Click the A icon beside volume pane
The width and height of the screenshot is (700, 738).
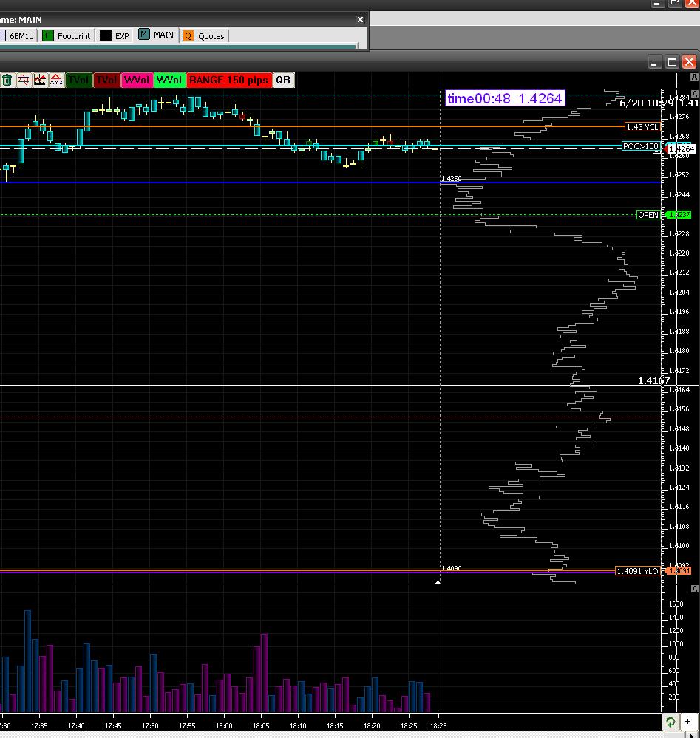[x=693, y=588]
